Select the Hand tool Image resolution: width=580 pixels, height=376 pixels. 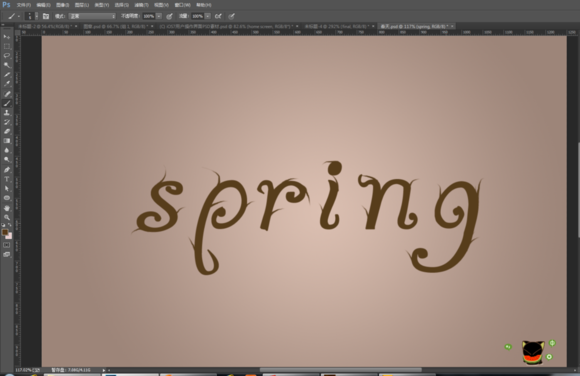[x=7, y=208]
